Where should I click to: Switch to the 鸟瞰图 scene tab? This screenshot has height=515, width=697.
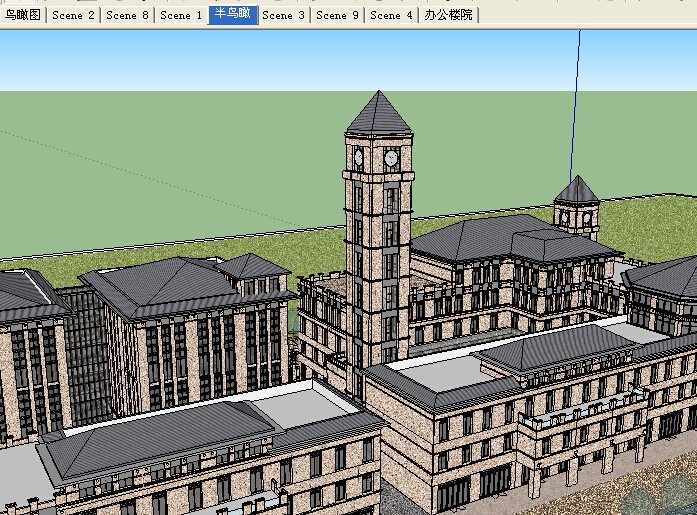[x=23, y=15]
